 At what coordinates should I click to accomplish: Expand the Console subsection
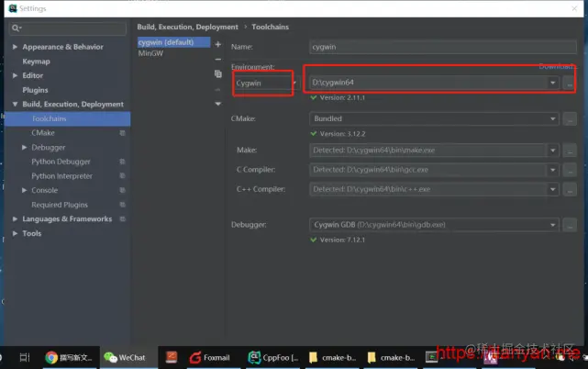point(25,190)
